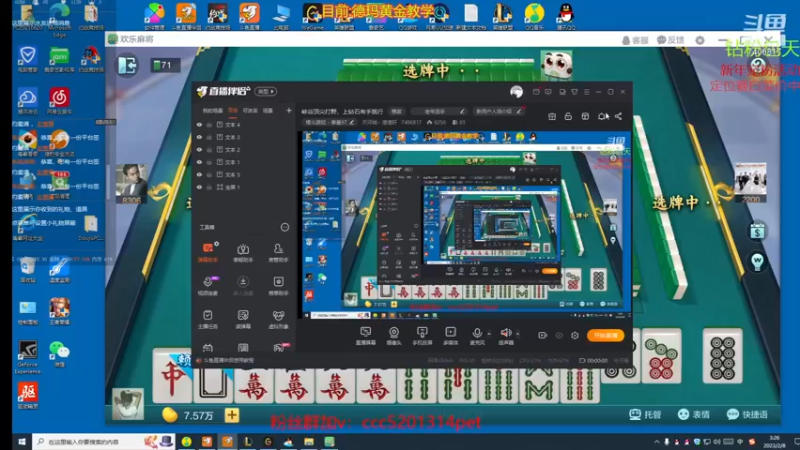800x450 pixels.
Task: Open streaming app menu lines icon
Action: pyautogui.click(x=586, y=92)
